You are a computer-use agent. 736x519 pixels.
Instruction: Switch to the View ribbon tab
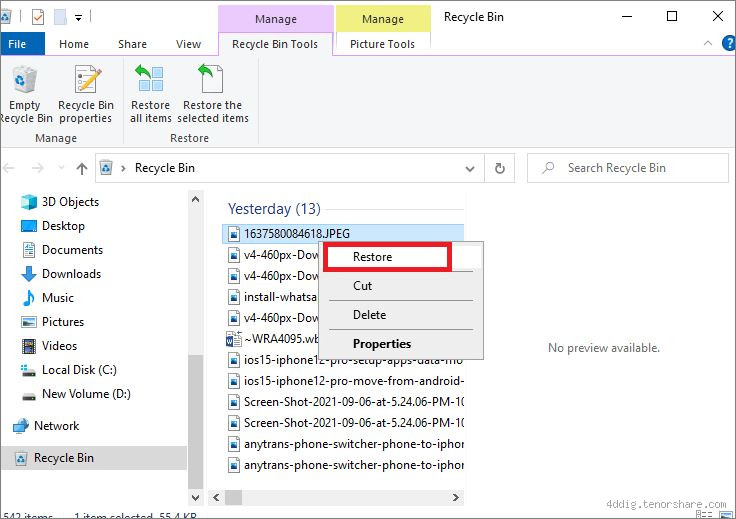coord(188,44)
